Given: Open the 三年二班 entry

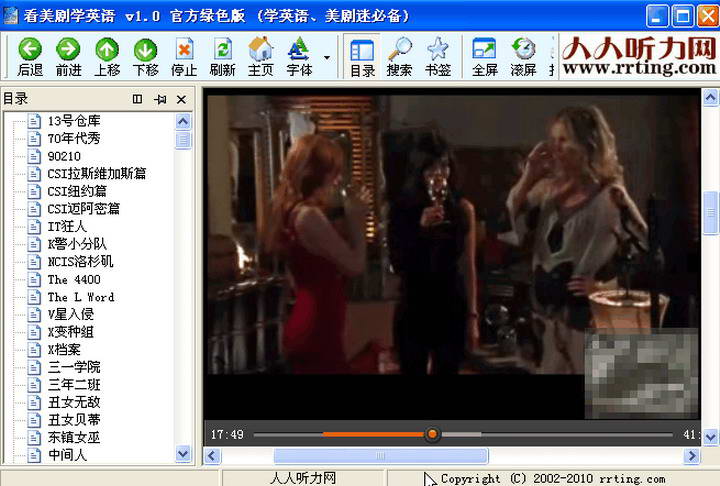Looking at the screenshot, I should pyautogui.click(x=74, y=384).
